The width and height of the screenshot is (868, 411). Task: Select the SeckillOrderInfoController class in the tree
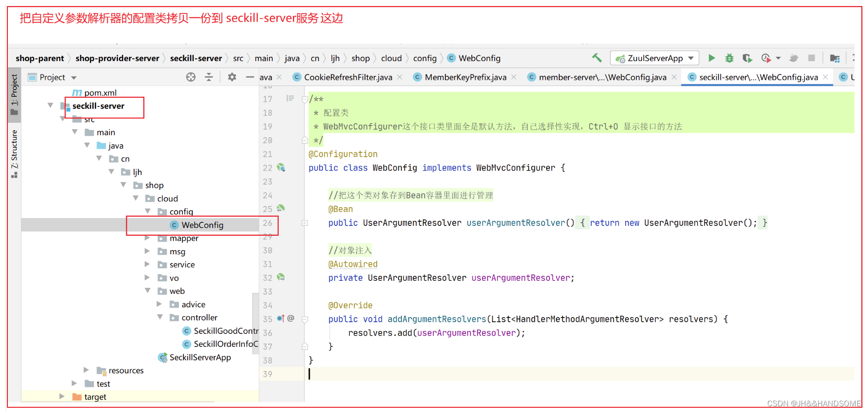(x=220, y=344)
